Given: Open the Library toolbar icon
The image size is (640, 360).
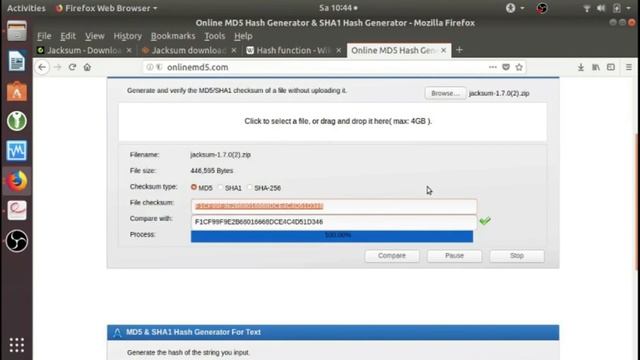Looking at the screenshot, I should (x=596, y=67).
